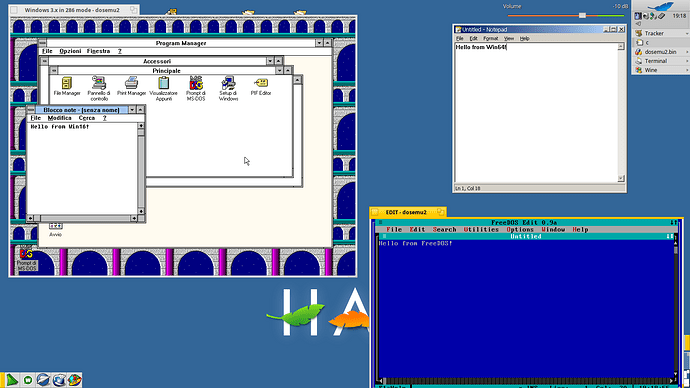Open File Manager in Principale group
690x388 pixels.
pos(67,86)
